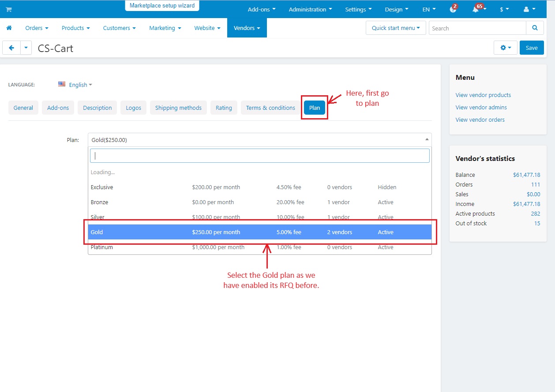Open the Add-ons top menu
Screen dimensions: 555x392
pyautogui.click(x=262, y=9)
